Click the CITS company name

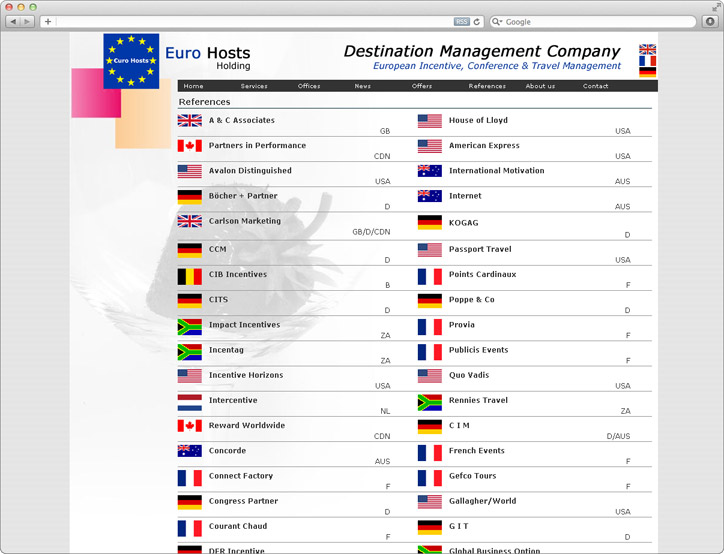[218, 300]
